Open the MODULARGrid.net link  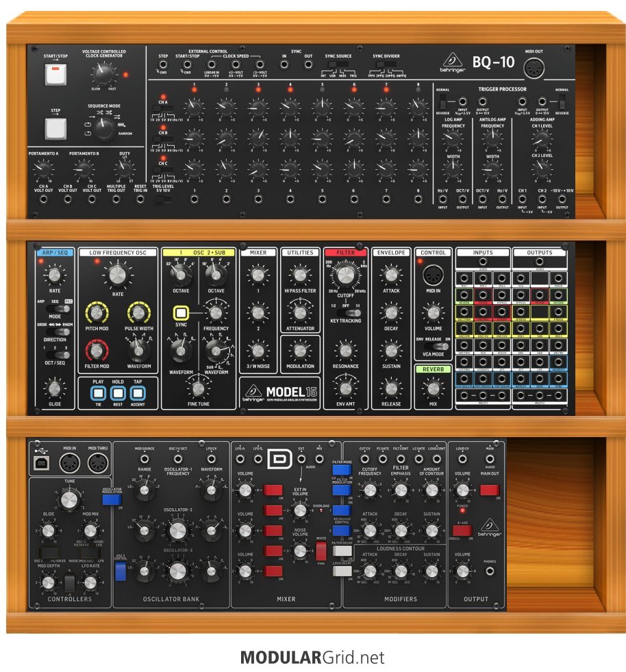point(312,658)
